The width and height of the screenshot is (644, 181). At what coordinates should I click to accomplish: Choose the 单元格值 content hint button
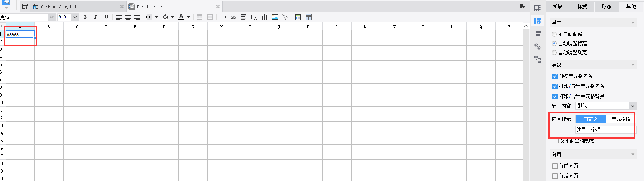[620, 119]
